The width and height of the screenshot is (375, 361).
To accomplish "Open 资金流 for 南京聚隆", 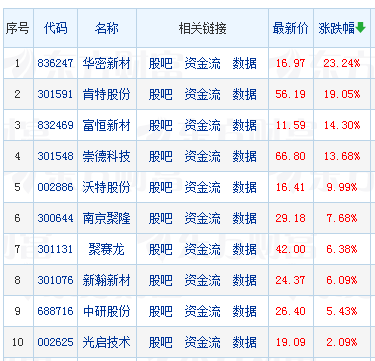I will click(202, 218).
